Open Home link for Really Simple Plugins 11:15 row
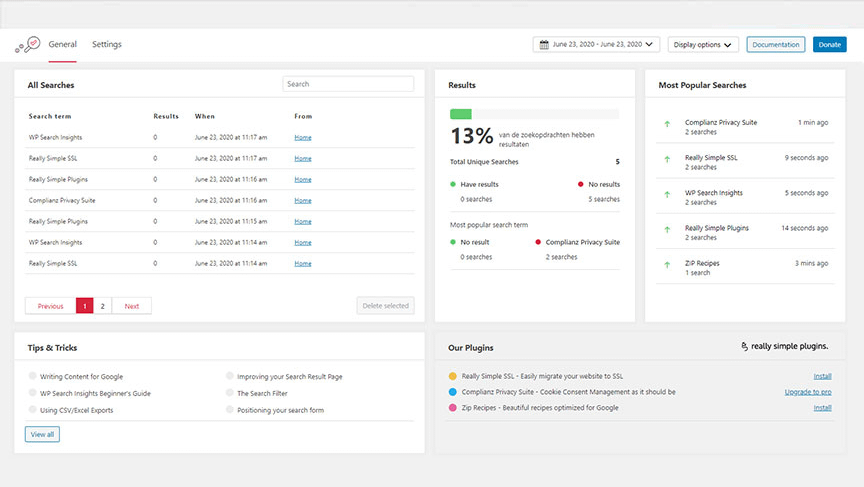This screenshot has height=487, width=864. pyautogui.click(x=303, y=221)
